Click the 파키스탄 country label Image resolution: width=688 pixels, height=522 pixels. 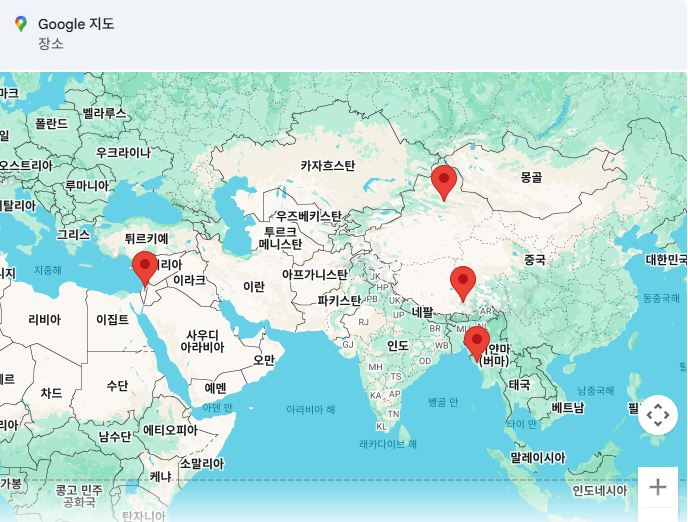click(339, 301)
